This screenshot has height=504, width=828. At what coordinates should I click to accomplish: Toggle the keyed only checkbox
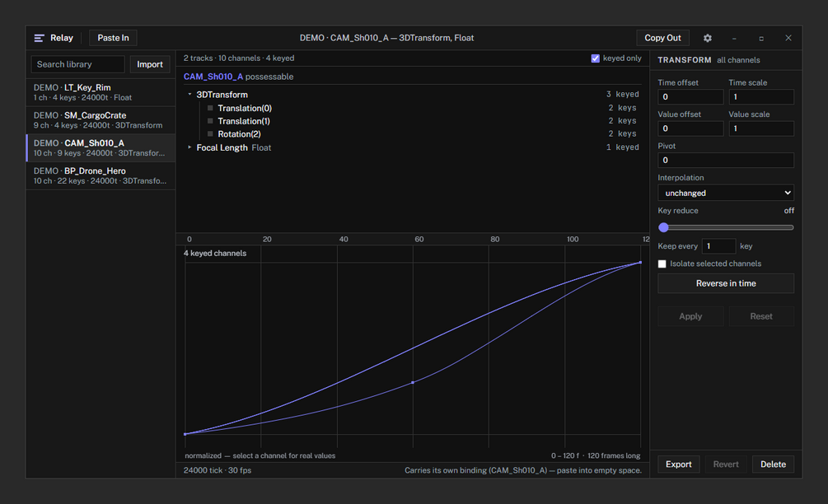click(x=595, y=58)
